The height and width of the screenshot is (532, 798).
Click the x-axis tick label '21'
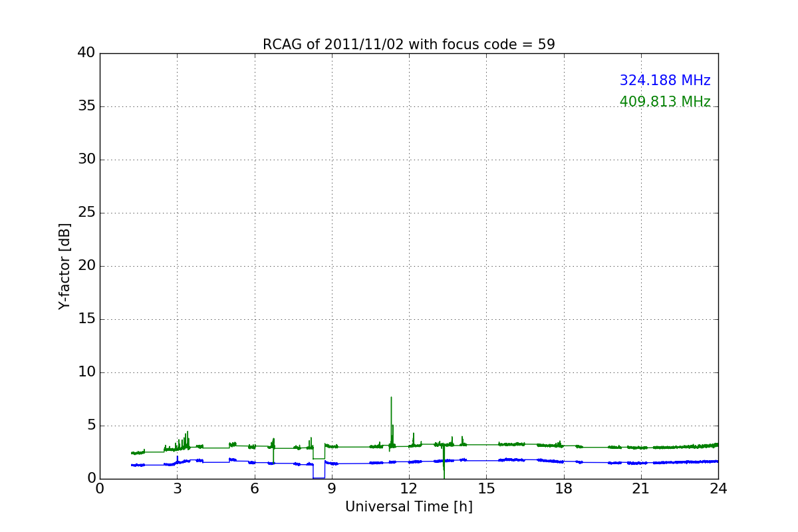tap(641, 489)
